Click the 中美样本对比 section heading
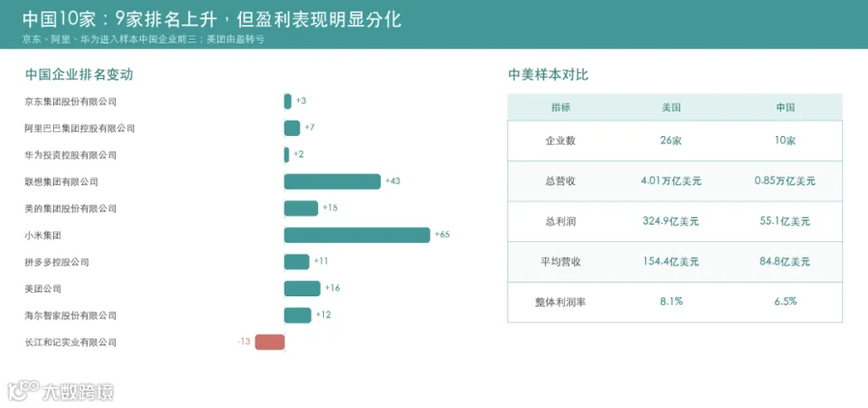This screenshot has width=868, height=408. pyautogui.click(x=548, y=74)
